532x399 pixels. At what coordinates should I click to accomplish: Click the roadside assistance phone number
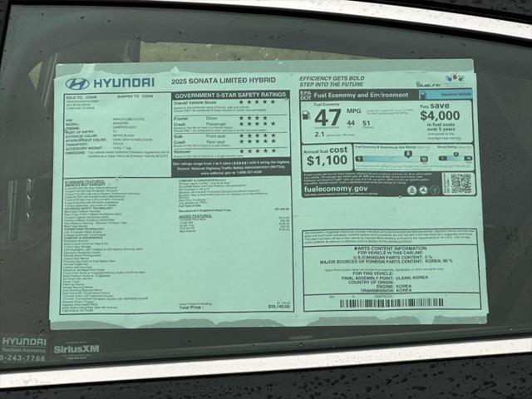point(22,358)
